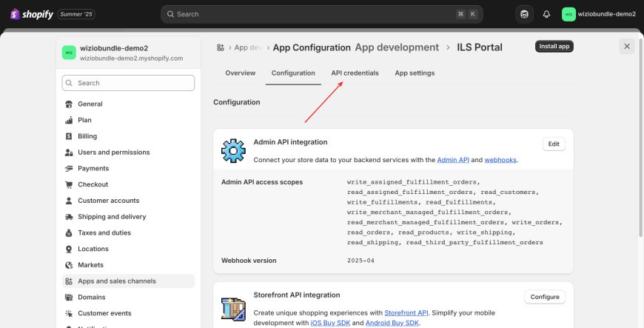Click the Domains icon
The width and height of the screenshot is (644, 328).
tap(69, 297)
